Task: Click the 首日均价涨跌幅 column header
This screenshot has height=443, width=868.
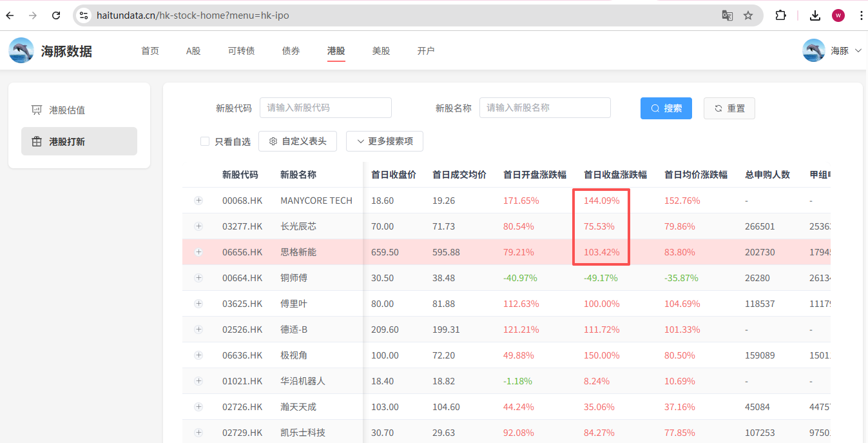Action: click(696, 175)
